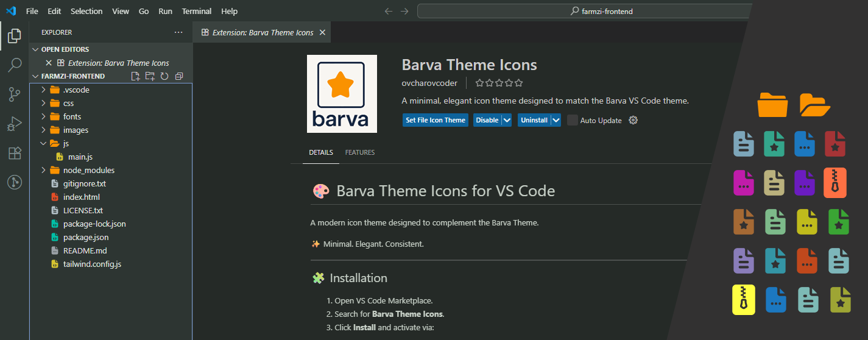Click the VS Code logo icon
The width and height of the screenshot is (868, 340).
(11, 11)
